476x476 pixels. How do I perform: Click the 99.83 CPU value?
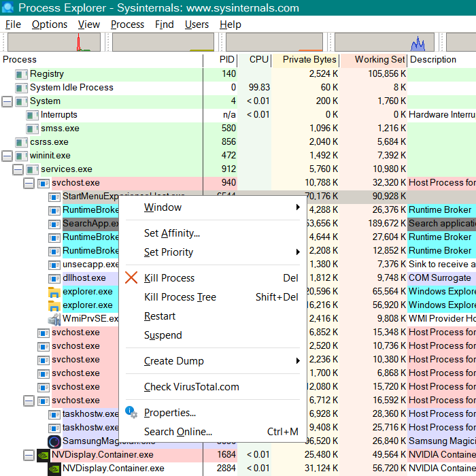259,88
